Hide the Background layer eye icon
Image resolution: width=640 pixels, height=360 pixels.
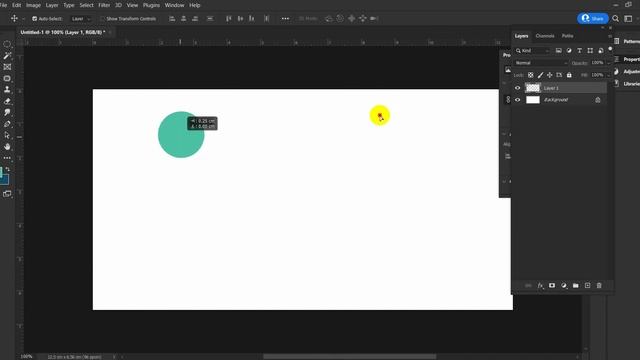[518, 100]
